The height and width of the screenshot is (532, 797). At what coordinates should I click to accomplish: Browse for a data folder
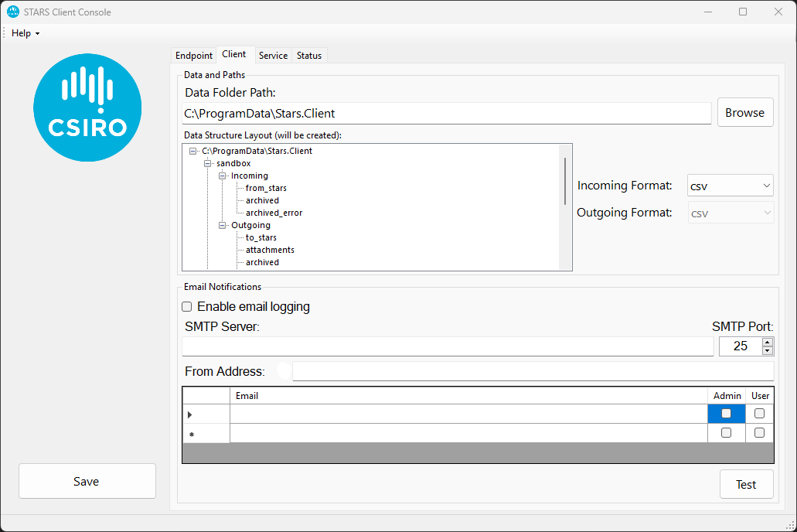point(744,112)
